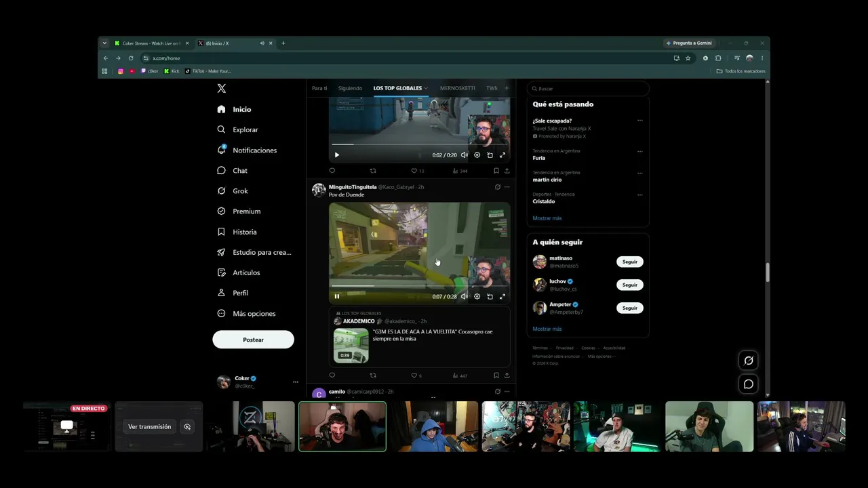Image resolution: width=868 pixels, height=488 pixels.
Task: Select the LOS TOP GLOBALES tab
Action: [x=397, y=88]
